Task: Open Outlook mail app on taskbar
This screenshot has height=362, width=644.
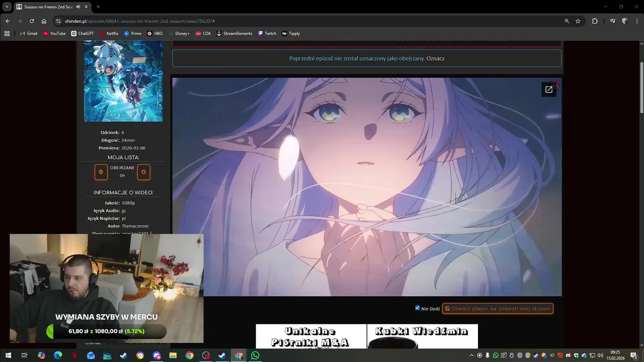Action: pyautogui.click(x=91, y=355)
